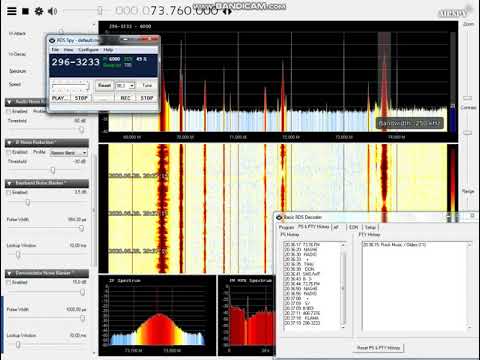Click the REC button in RDS Spy
This screenshot has width=480, height=360.
tap(125, 98)
